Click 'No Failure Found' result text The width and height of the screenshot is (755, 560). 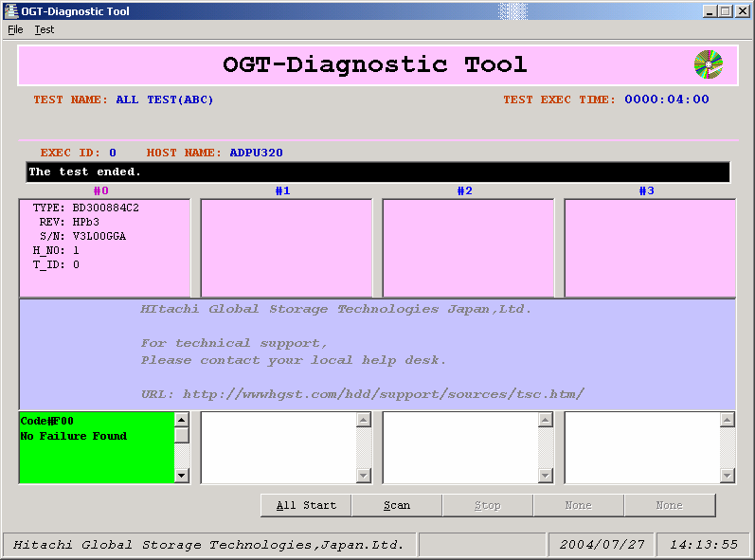coord(74,436)
